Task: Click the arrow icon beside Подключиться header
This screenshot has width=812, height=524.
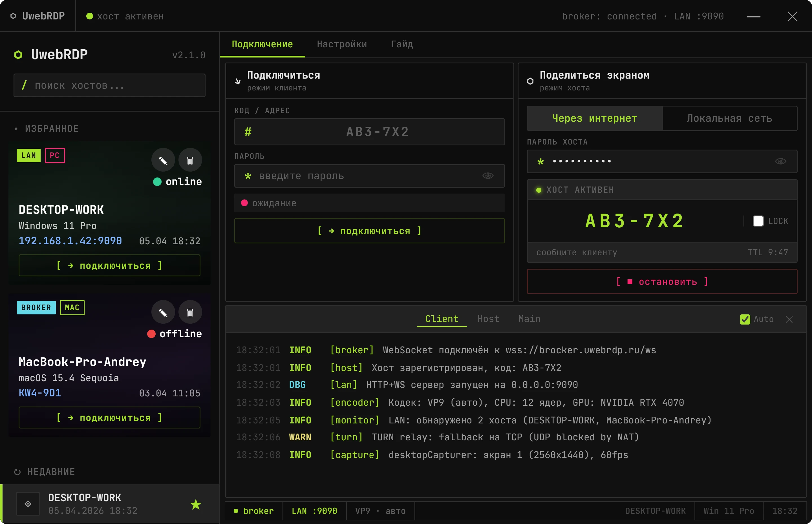Action: (238, 81)
